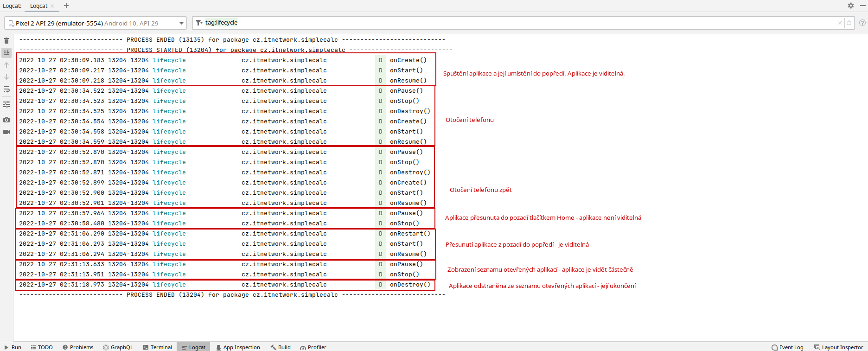
Task: Clear Logcat with the trash icon
Action: [6, 41]
